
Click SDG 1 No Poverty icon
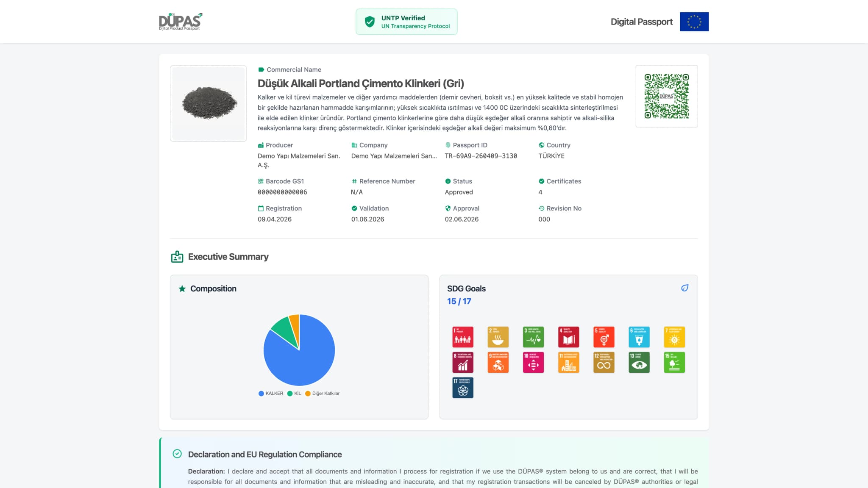click(x=463, y=337)
